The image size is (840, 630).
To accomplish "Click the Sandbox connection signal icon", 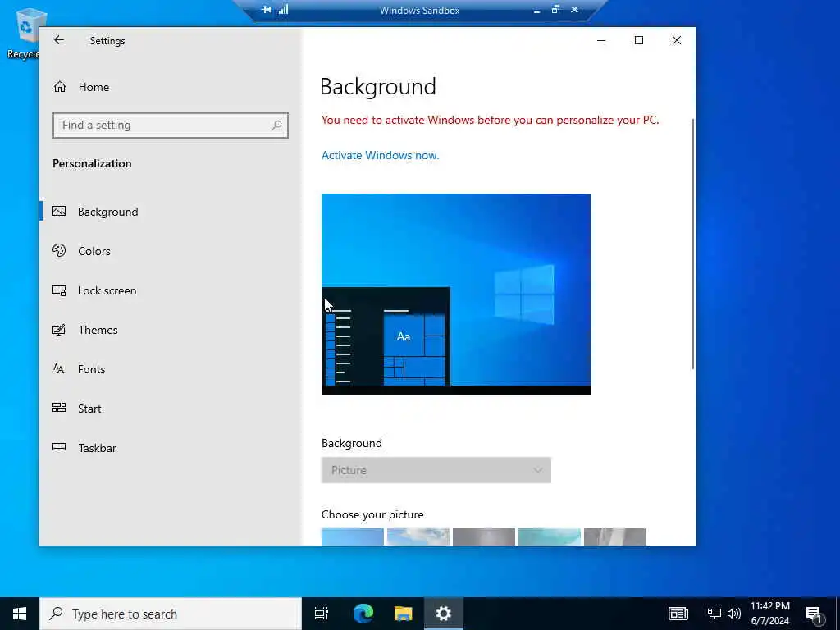I will pos(283,9).
